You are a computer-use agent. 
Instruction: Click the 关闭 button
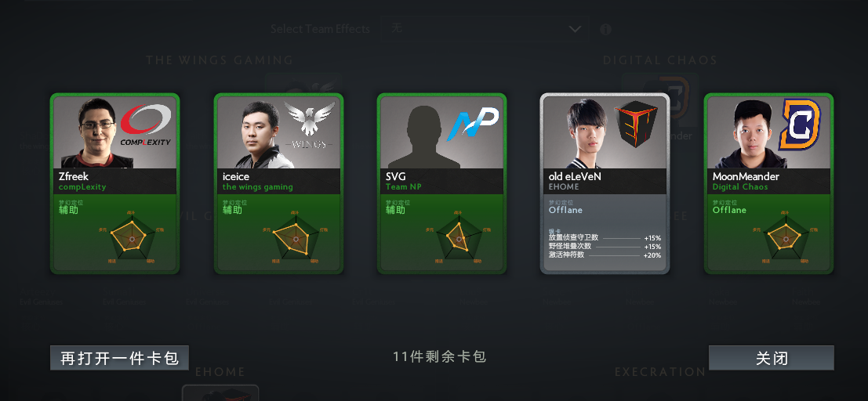point(771,358)
